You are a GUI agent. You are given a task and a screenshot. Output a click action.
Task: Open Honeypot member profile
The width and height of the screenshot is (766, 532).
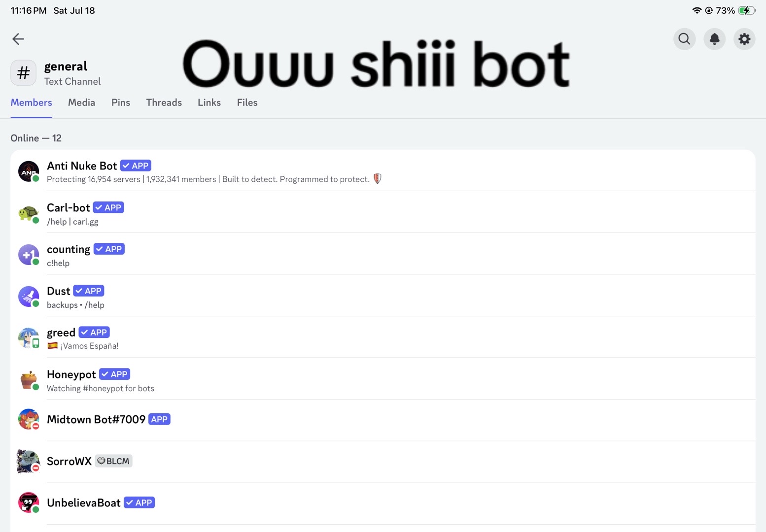coord(383,379)
